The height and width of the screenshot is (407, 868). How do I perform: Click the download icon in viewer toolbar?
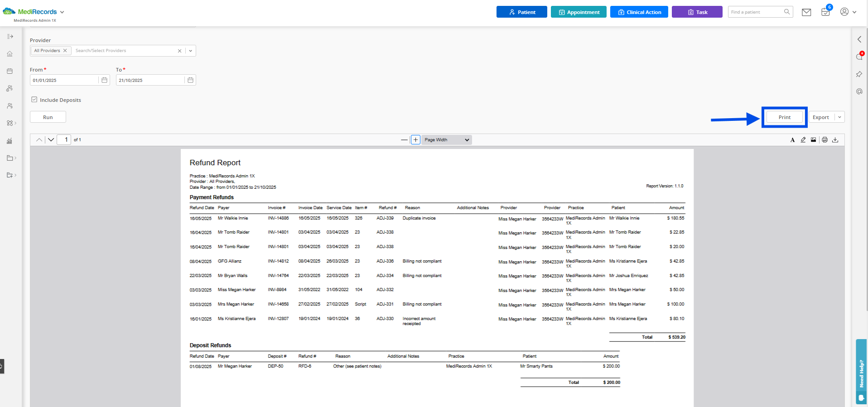pos(835,140)
